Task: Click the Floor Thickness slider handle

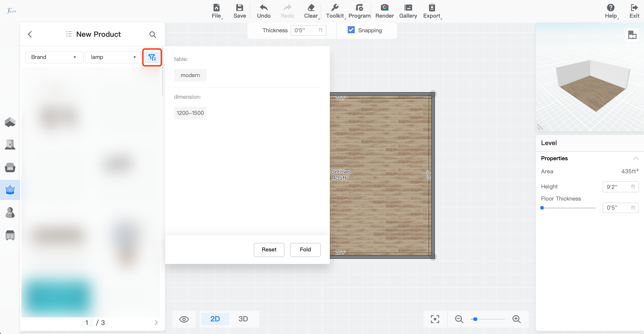Action: pyautogui.click(x=542, y=208)
